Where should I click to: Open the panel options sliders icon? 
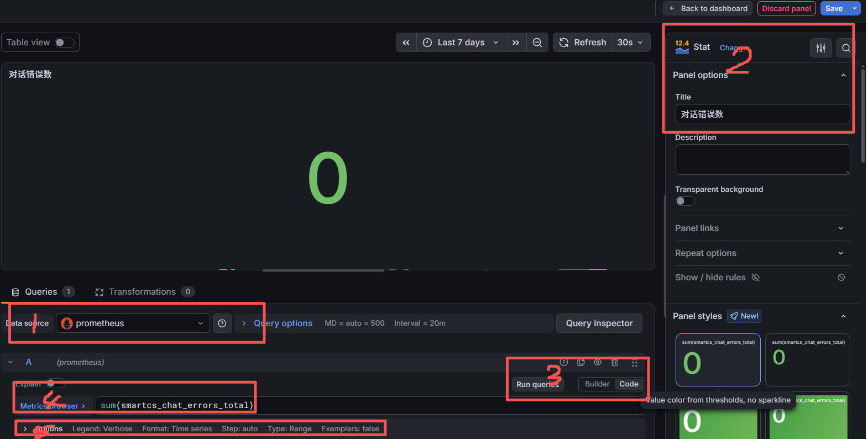coord(821,48)
